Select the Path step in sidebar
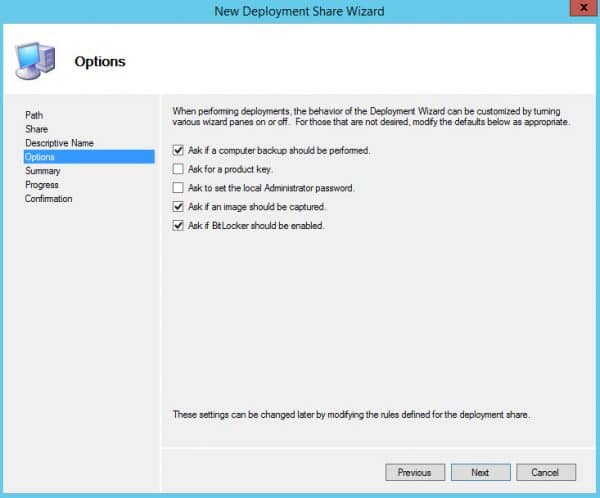 point(34,115)
